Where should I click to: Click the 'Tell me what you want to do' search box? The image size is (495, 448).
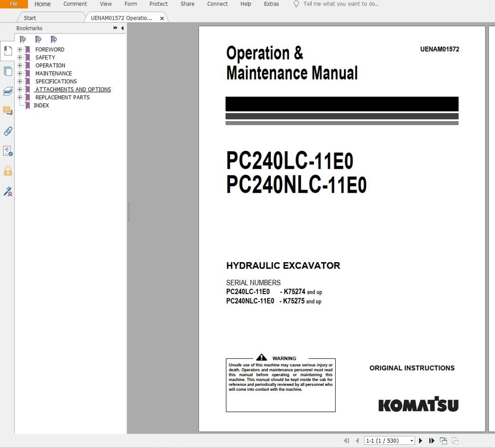click(341, 4)
